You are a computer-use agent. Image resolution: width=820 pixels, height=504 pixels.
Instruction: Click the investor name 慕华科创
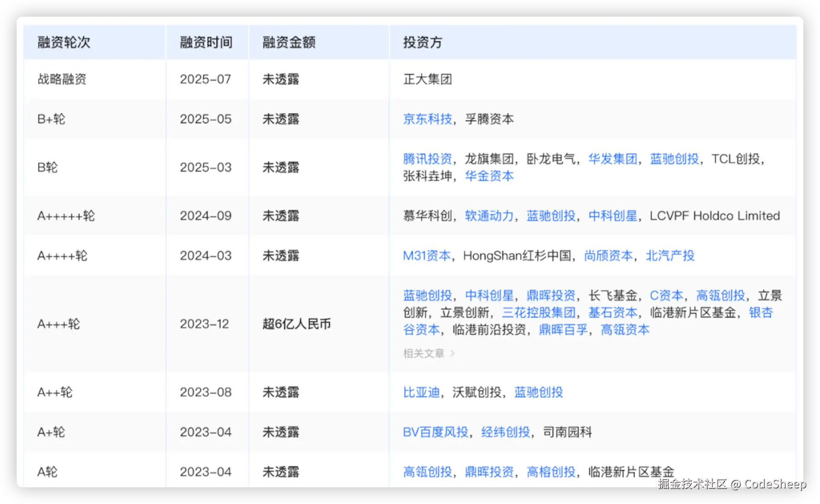pos(428,216)
